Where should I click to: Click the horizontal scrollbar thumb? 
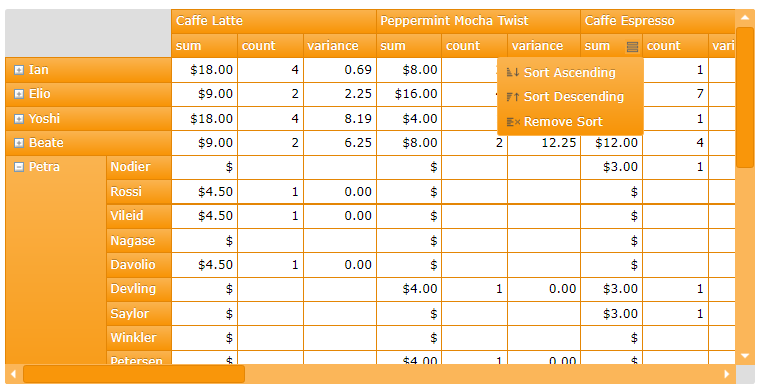(x=134, y=374)
